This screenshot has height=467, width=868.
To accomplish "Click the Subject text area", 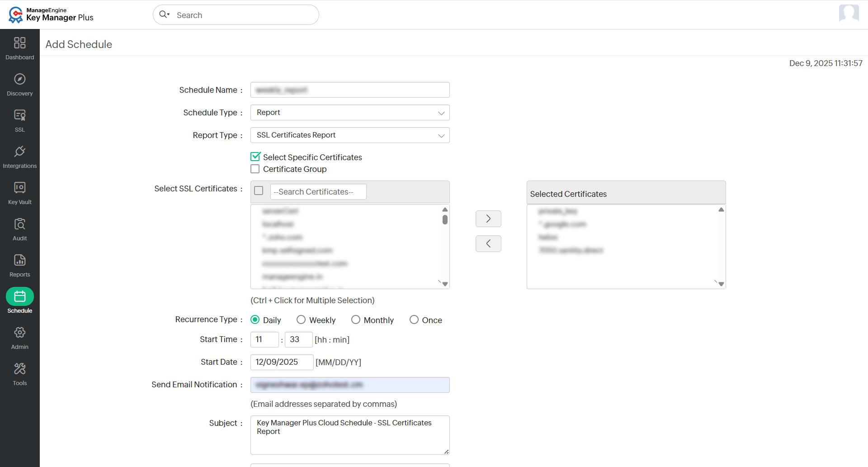I will 350,435.
